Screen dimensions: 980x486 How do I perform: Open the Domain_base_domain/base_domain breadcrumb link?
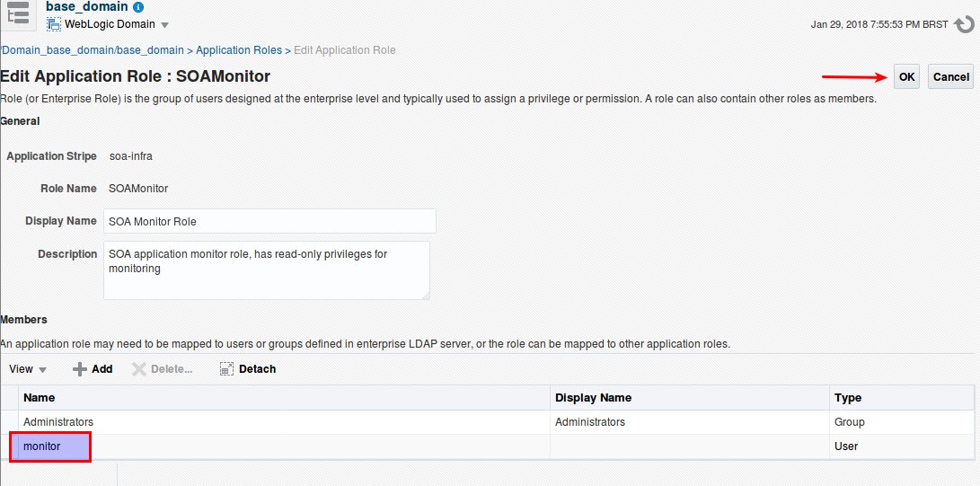(93, 50)
